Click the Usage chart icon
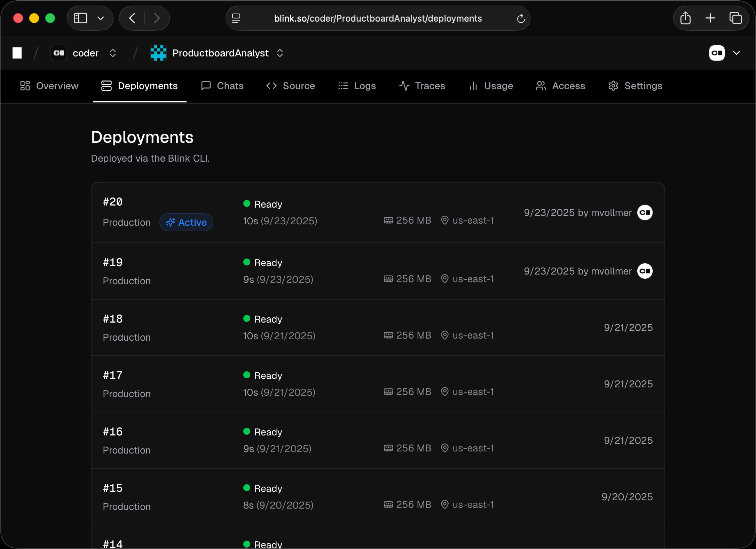 click(x=473, y=86)
